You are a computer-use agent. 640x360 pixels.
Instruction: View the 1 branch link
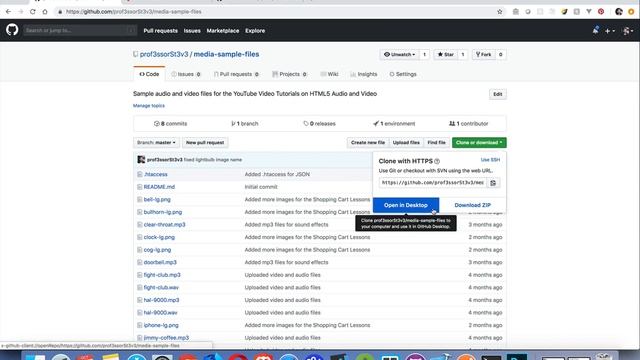click(244, 124)
